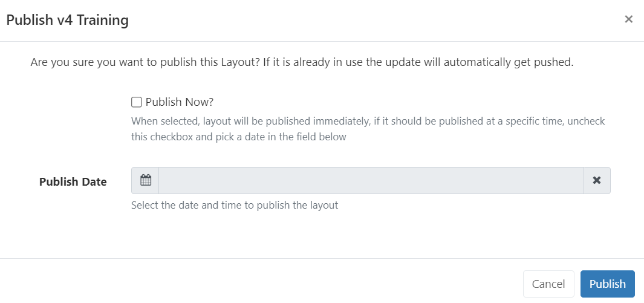Screen dimensions: 644x303
Task: Dismiss the dialog with the top-right X
Action: pyautogui.click(x=628, y=19)
